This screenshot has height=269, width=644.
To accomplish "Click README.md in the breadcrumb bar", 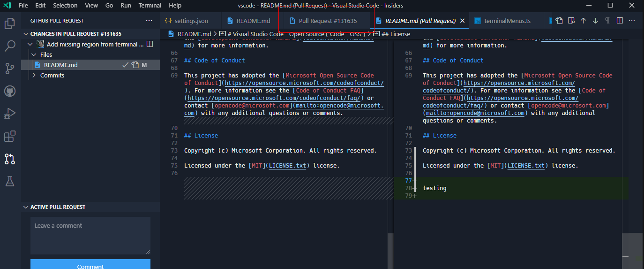I will [194, 34].
